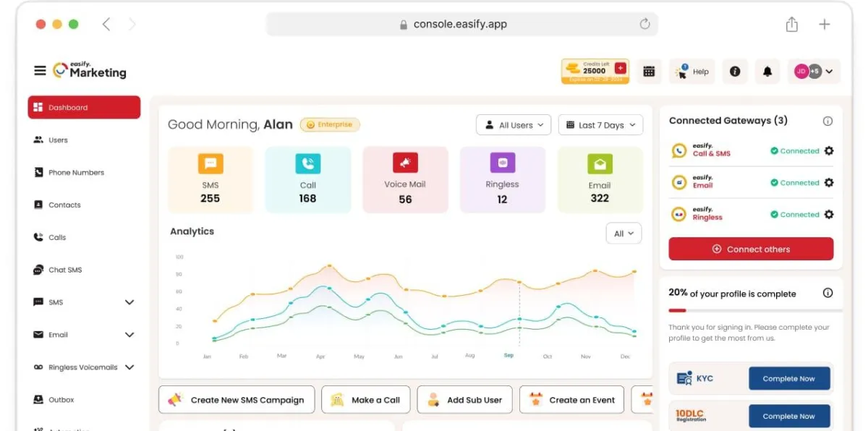Click Create an Event button
This screenshot has width=868, height=431.
coord(572,399)
